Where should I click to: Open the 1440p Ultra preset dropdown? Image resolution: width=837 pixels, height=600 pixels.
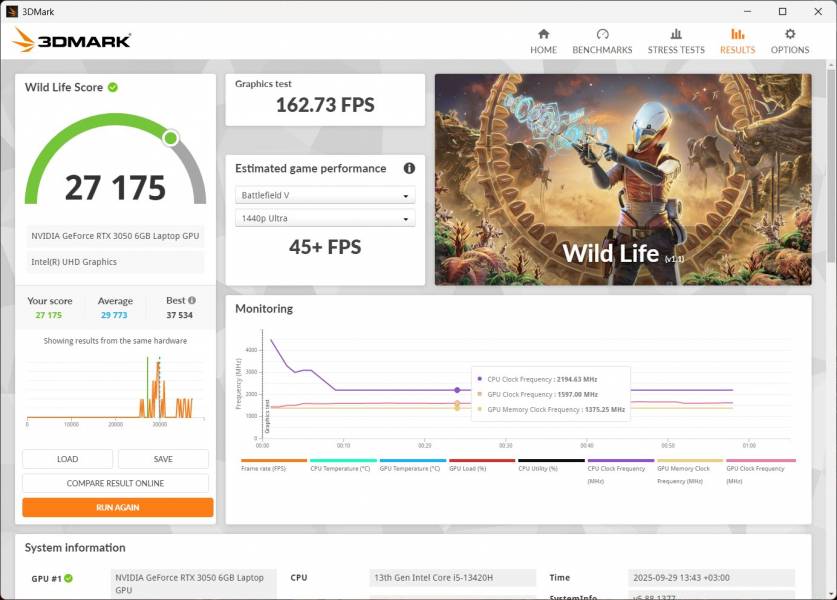click(x=325, y=218)
